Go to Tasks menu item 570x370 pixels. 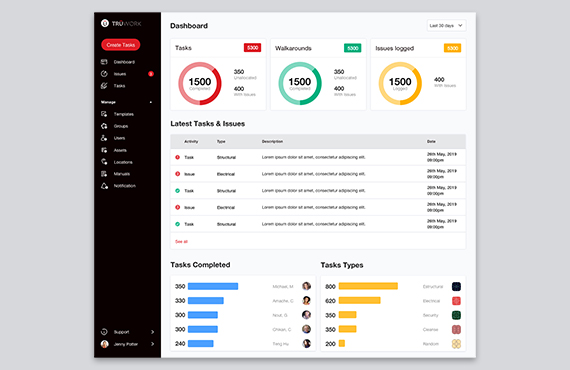click(119, 86)
